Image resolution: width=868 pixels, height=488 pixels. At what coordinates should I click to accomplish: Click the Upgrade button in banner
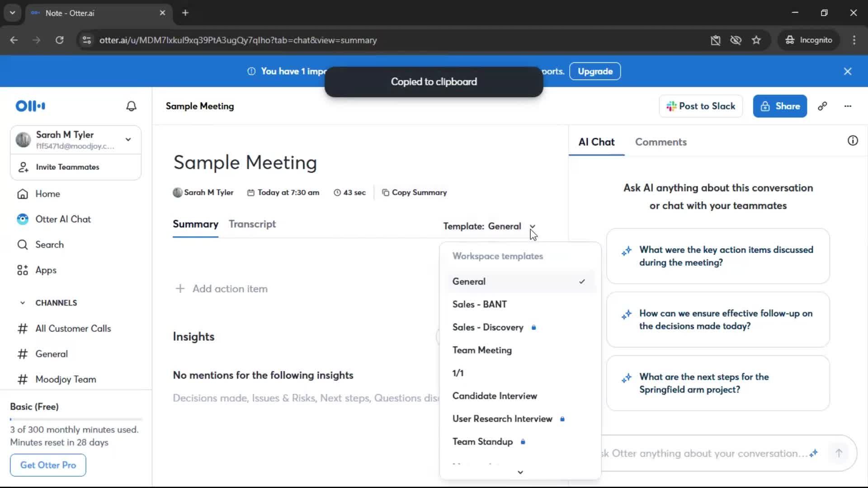tap(595, 71)
